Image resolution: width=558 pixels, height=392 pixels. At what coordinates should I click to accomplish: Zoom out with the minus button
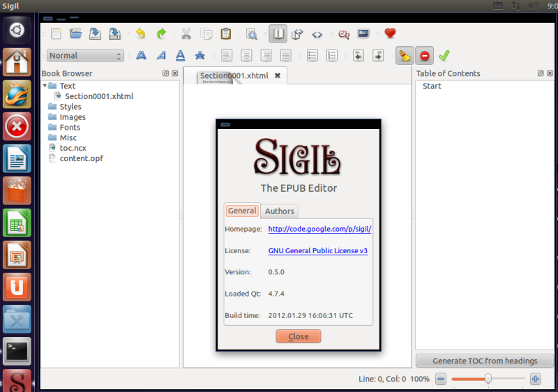click(x=441, y=379)
